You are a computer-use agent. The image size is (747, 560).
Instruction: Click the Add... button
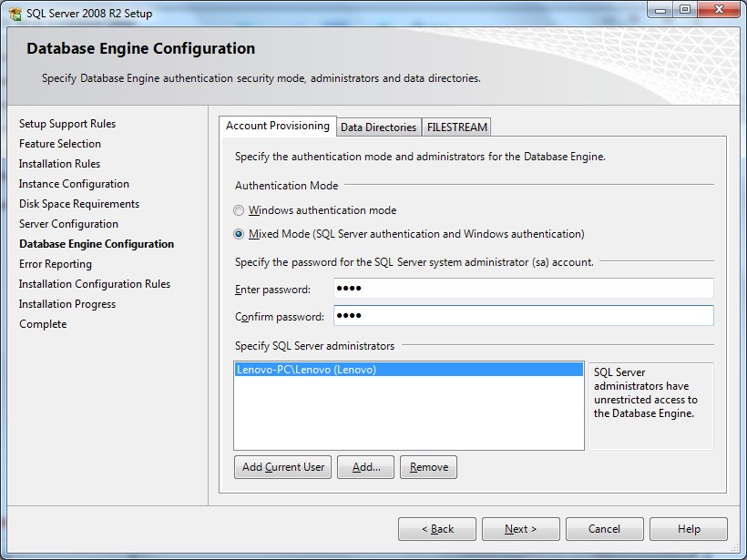click(x=366, y=467)
